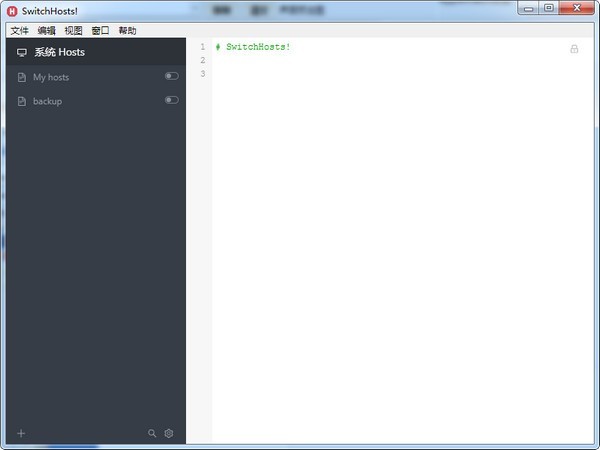The height and width of the screenshot is (450, 600).
Task: Click the monitor icon beside 系统 Hosts
Action: click(x=22, y=52)
